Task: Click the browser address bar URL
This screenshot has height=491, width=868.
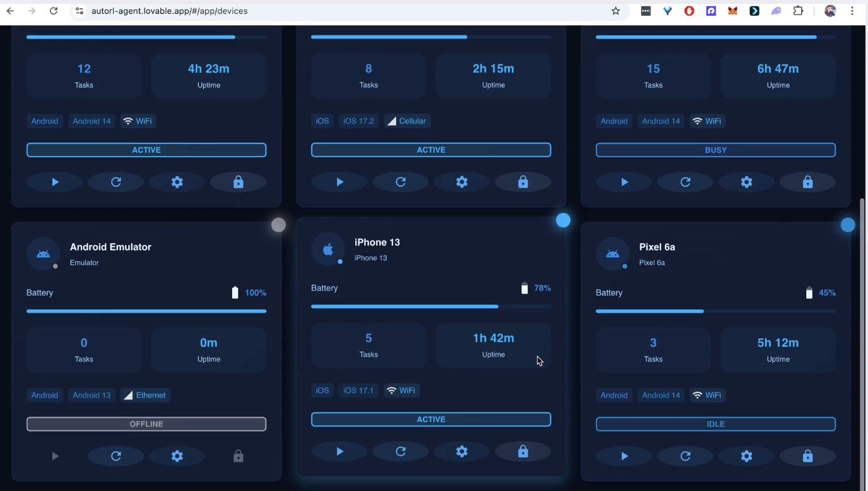Action: coord(169,11)
